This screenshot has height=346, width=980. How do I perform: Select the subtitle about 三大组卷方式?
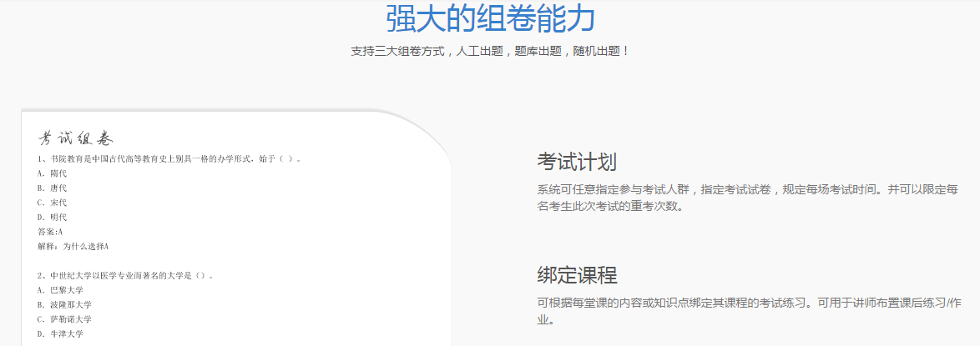[490, 51]
